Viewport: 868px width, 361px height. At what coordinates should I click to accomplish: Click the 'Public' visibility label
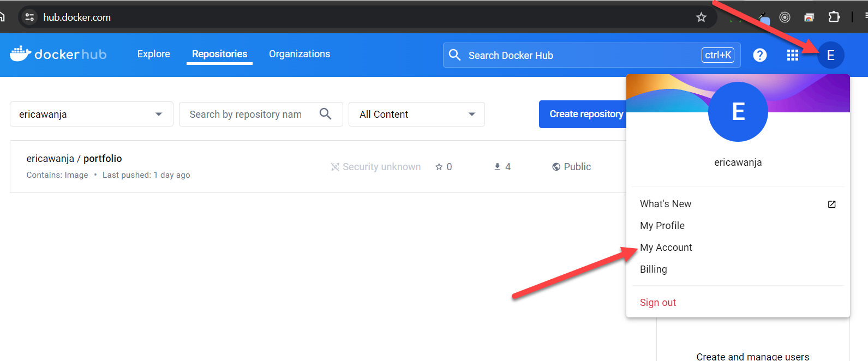[577, 167]
